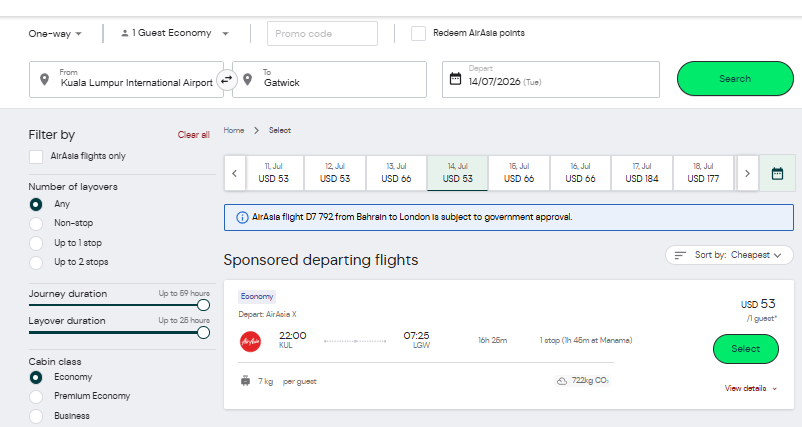
Task: Click the Depart date 14/07/2026 field
Action: click(551, 79)
